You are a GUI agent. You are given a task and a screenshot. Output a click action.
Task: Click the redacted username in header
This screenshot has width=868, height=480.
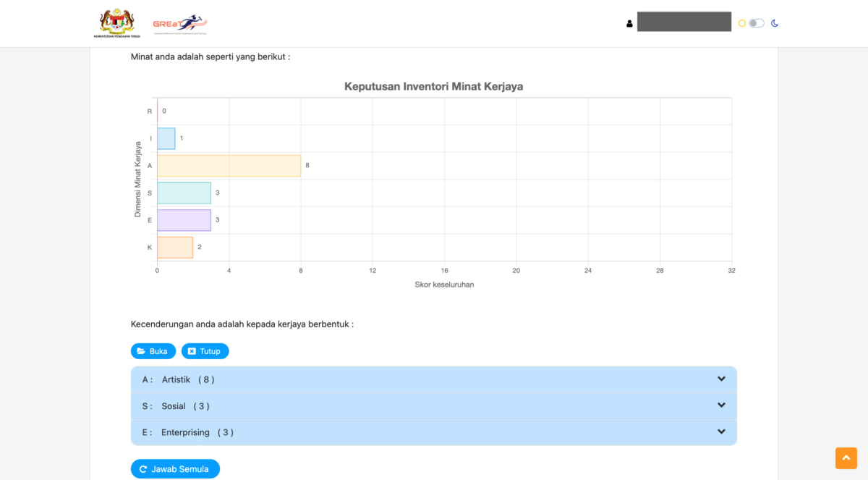click(684, 22)
